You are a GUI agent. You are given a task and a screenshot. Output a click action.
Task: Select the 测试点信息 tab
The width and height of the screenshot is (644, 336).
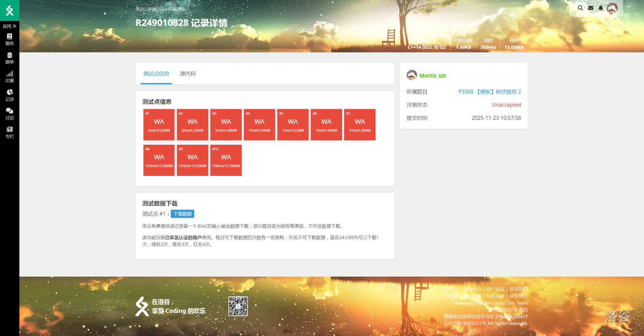(156, 74)
